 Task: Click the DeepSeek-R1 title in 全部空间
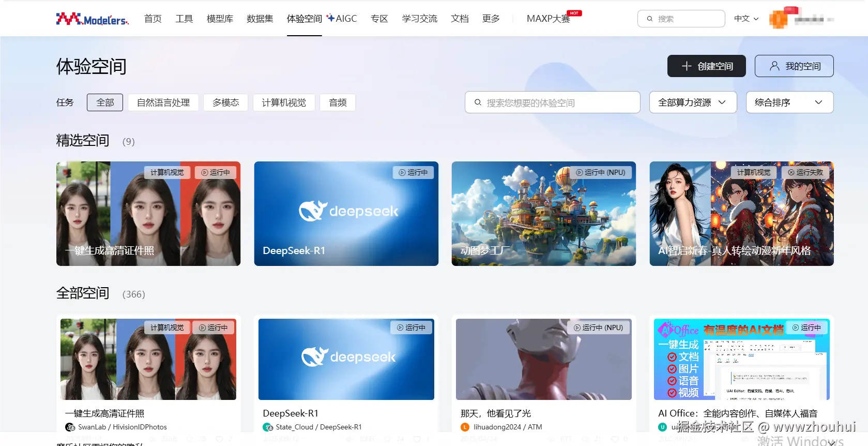[x=291, y=413]
